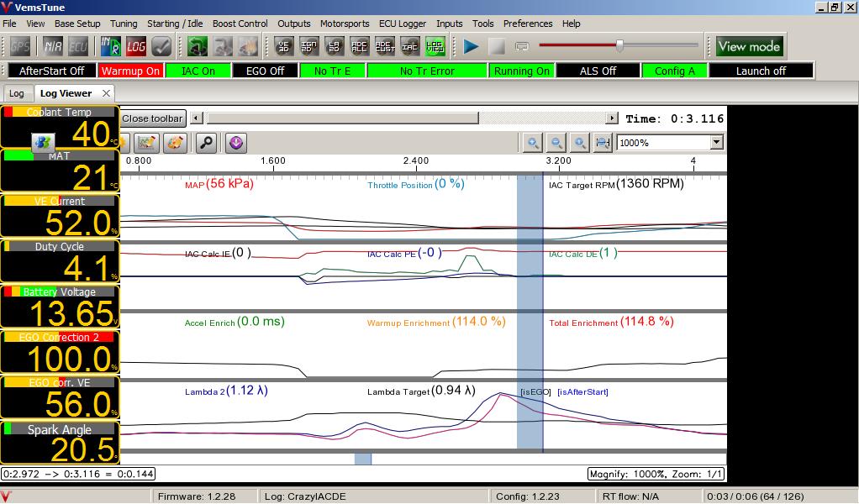Click the View mode button
Screen dimensions: 859x504
point(749,46)
